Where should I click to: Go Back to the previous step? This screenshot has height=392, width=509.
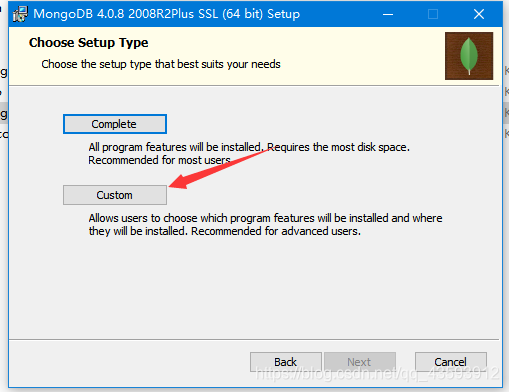click(x=286, y=362)
